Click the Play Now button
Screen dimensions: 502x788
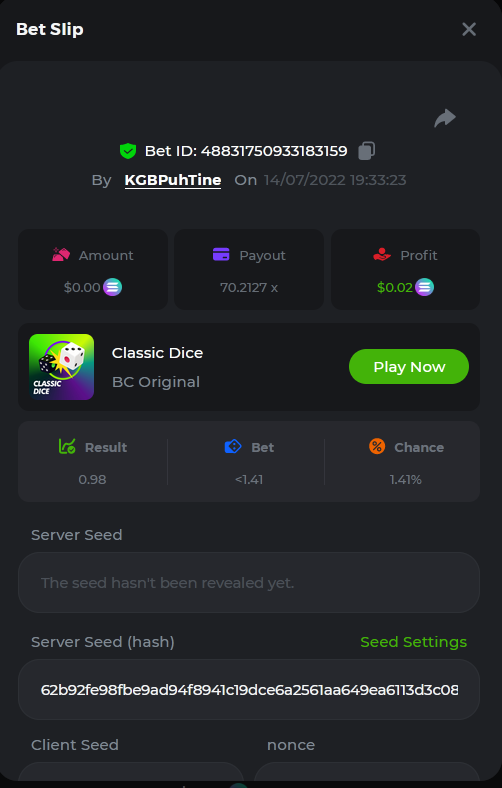[x=409, y=367]
